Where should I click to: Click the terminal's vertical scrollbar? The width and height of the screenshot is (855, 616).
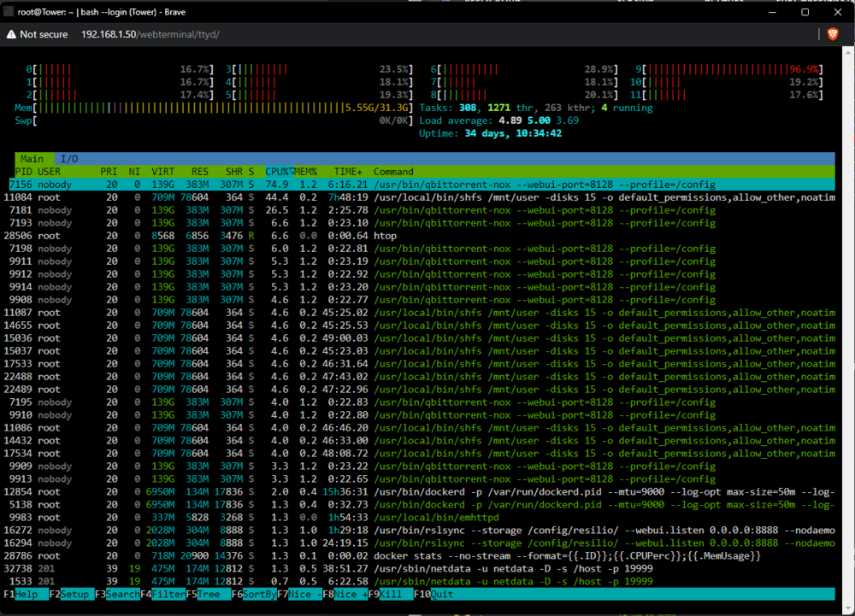point(847,330)
